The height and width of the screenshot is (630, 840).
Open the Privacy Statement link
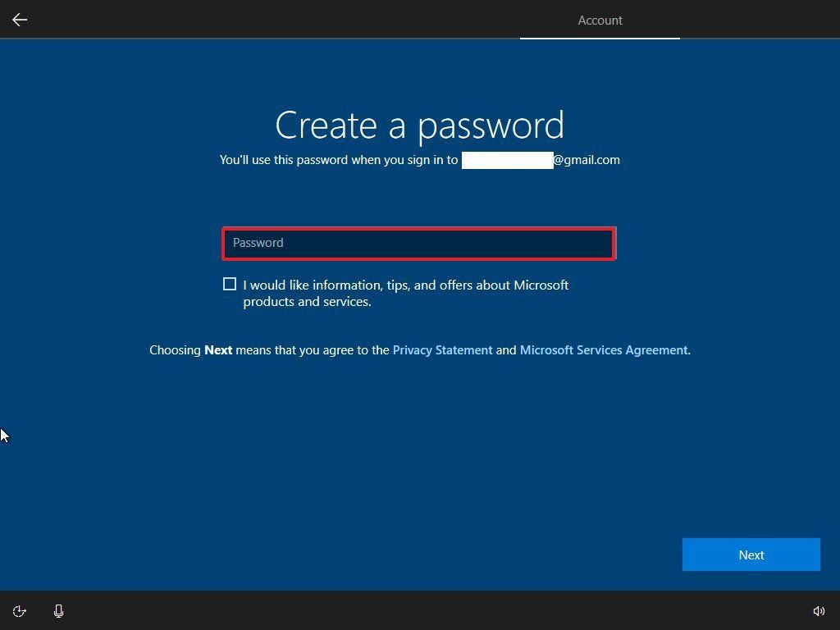click(442, 349)
